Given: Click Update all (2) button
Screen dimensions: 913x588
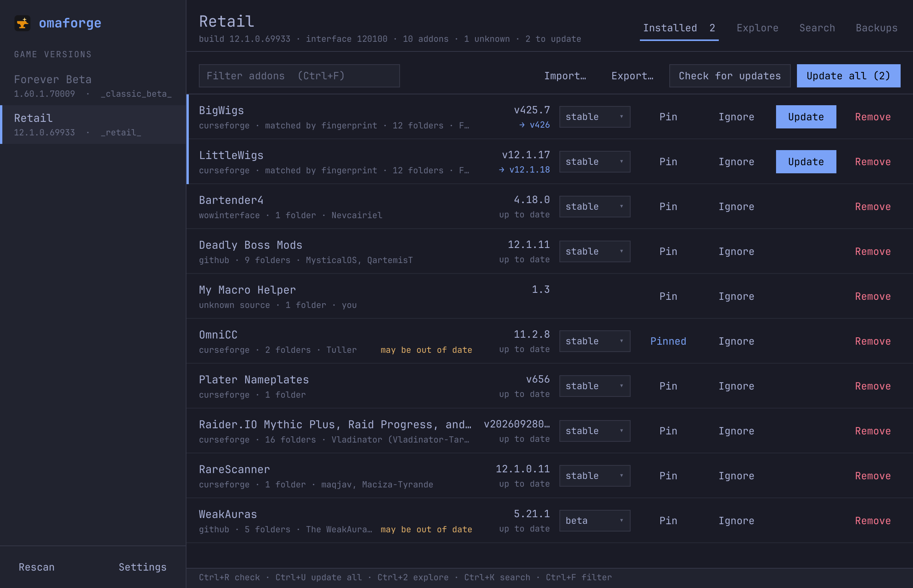Looking at the screenshot, I should click(x=848, y=76).
